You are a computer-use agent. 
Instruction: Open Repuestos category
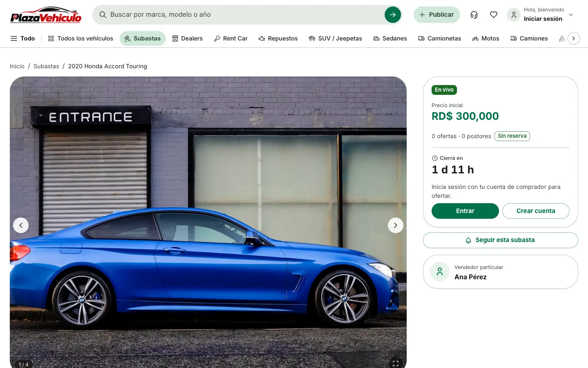(278, 38)
